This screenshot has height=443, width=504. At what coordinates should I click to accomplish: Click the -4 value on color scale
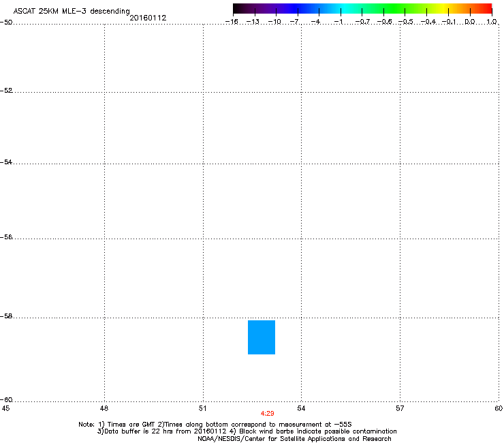tap(316, 22)
